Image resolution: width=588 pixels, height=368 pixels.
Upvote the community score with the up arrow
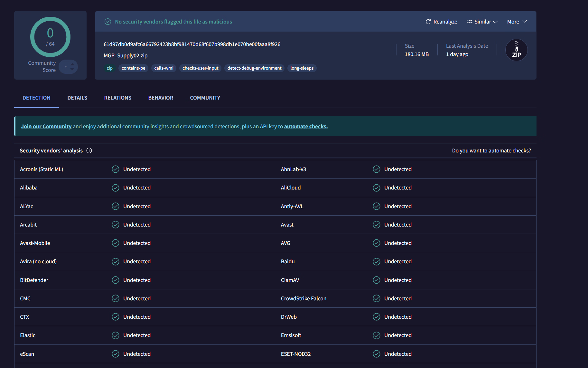point(72,64)
